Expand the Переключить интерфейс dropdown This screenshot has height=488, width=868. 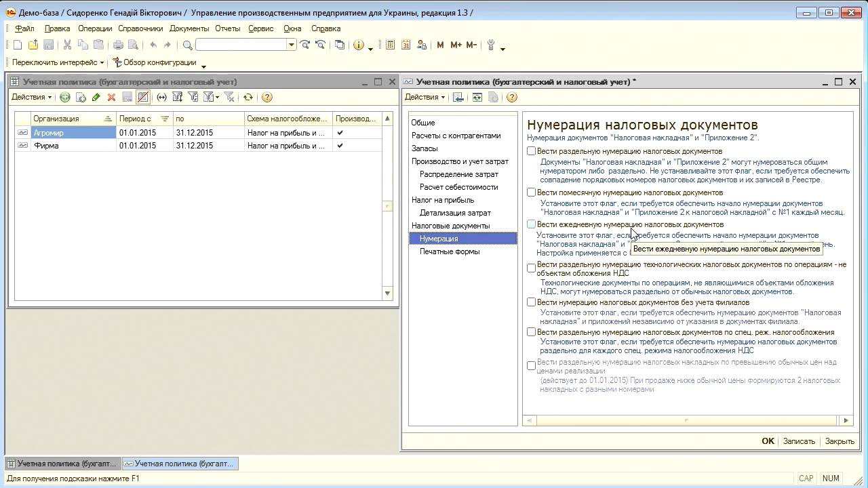58,62
